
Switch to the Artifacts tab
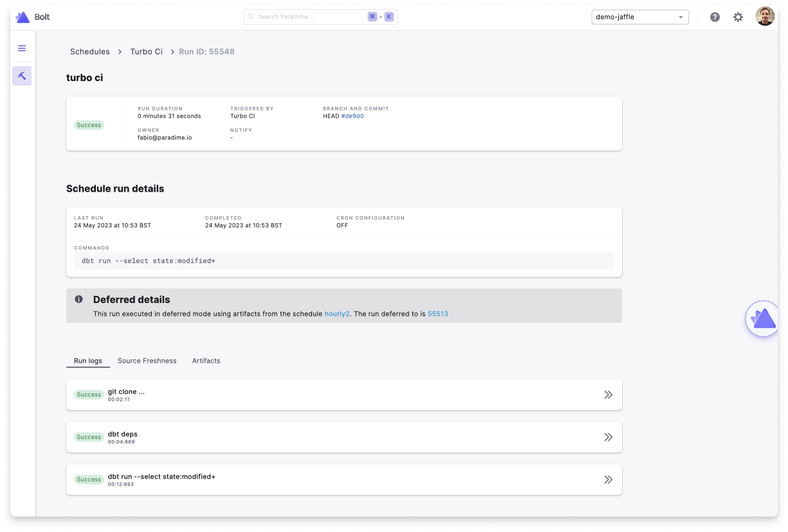tap(206, 361)
